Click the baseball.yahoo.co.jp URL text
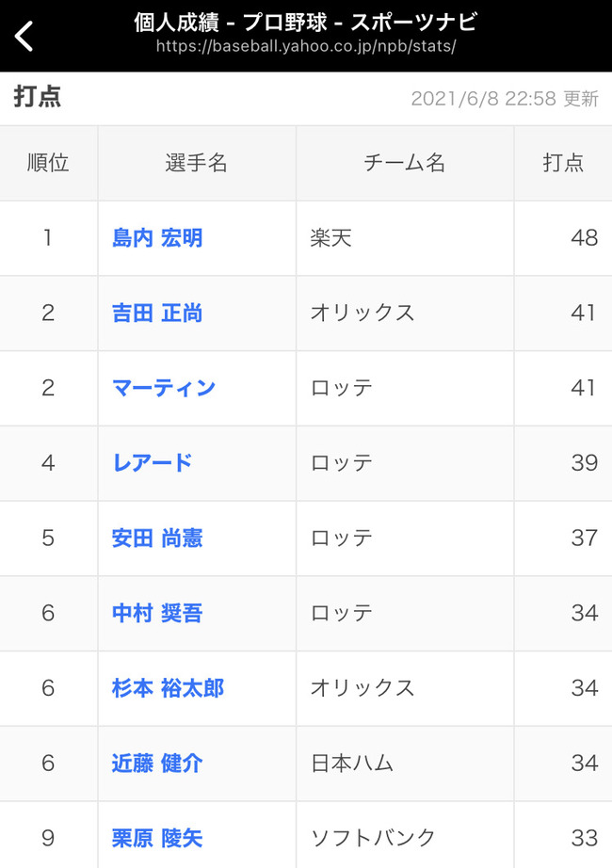612x868 pixels. tap(306, 46)
